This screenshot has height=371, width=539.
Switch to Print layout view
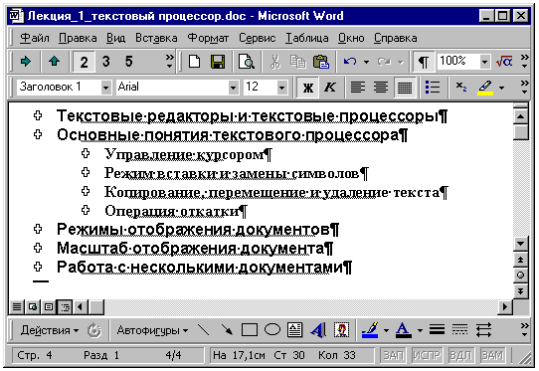pos(49,306)
